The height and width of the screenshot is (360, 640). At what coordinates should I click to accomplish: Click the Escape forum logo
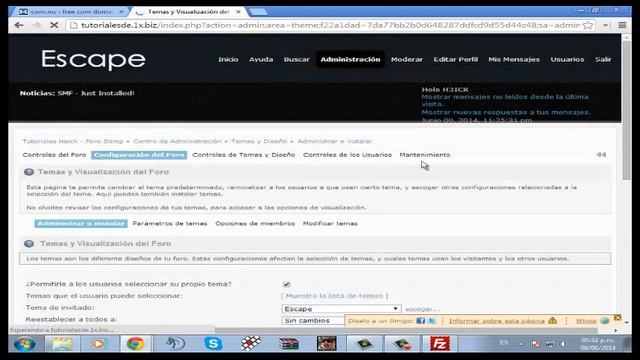pyautogui.click(x=93, y=60)
